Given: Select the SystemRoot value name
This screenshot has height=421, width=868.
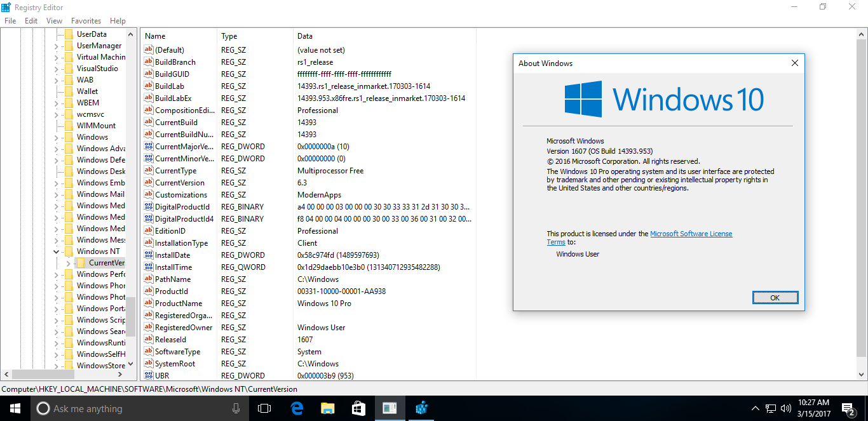Looking at the screenshot, I should click(x=175, y=364).
